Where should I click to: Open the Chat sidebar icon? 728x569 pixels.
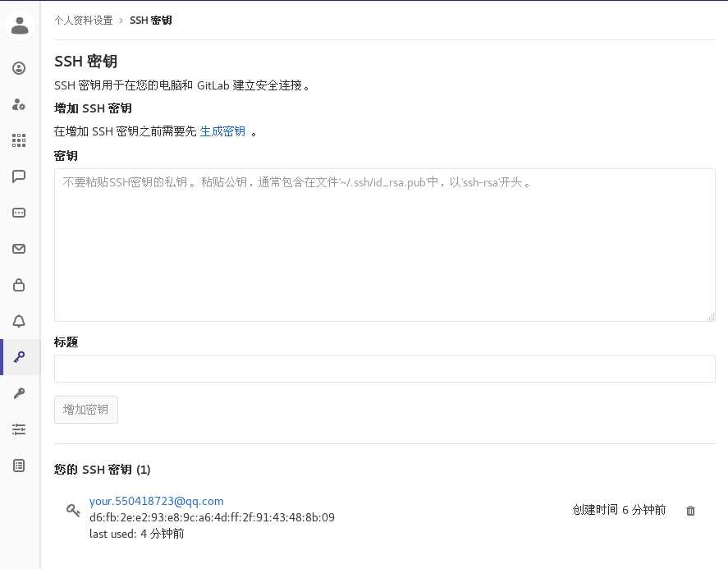[x=19, y=177]
